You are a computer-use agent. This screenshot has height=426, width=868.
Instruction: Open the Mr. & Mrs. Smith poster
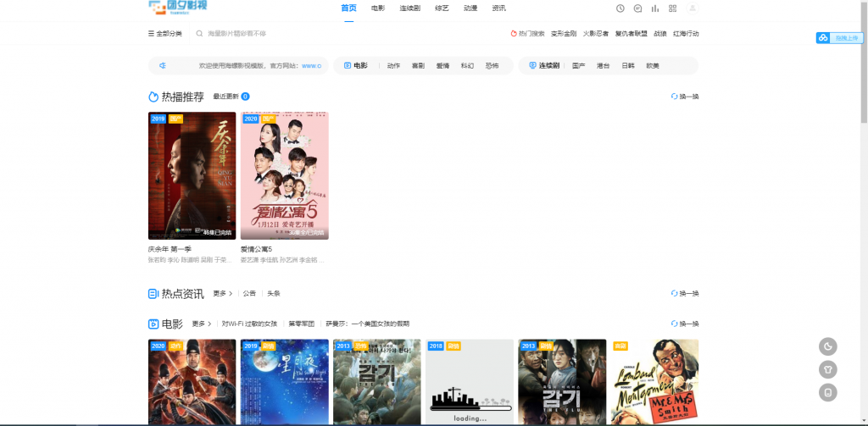[655, 382]
